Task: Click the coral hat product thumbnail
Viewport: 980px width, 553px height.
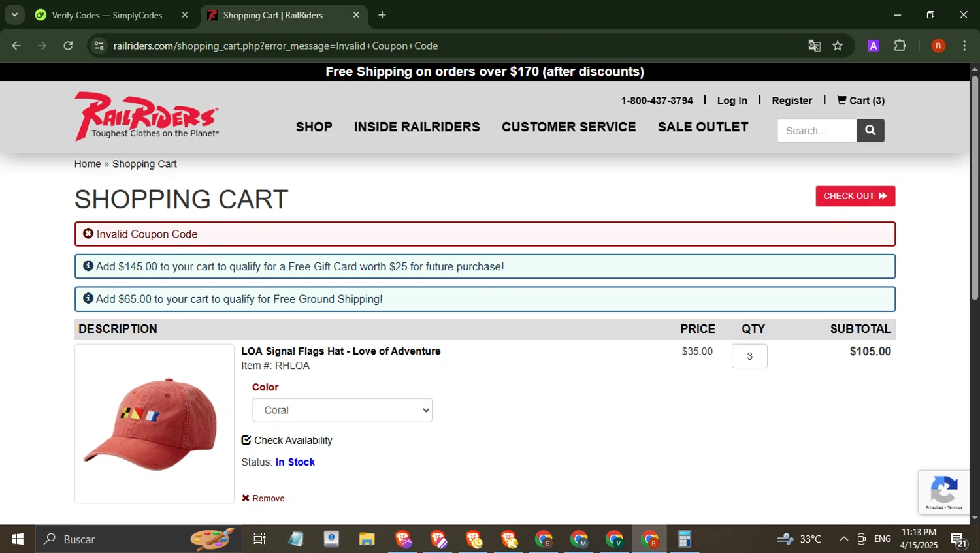Action: tap(154, 424)
